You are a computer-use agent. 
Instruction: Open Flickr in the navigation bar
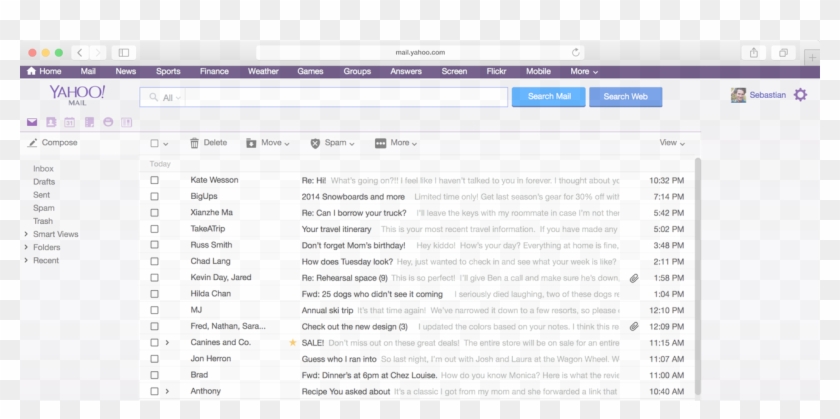coord(496,71)
